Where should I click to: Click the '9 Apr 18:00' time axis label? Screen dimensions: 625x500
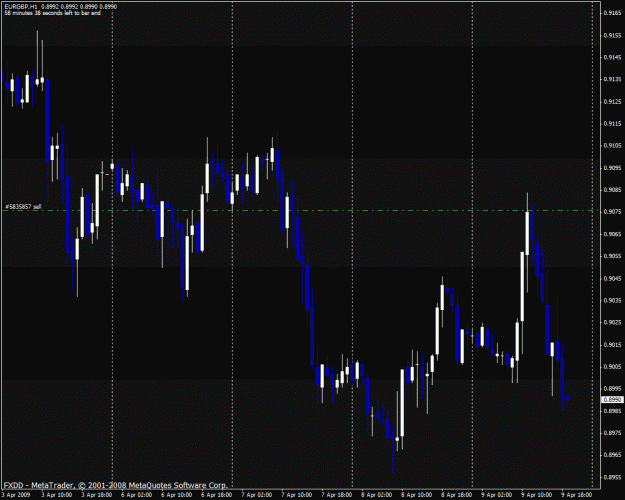[577, 495]
